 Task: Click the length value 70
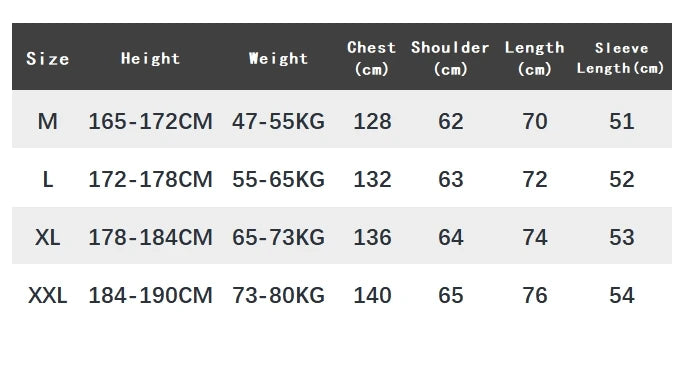click(535, 121)
